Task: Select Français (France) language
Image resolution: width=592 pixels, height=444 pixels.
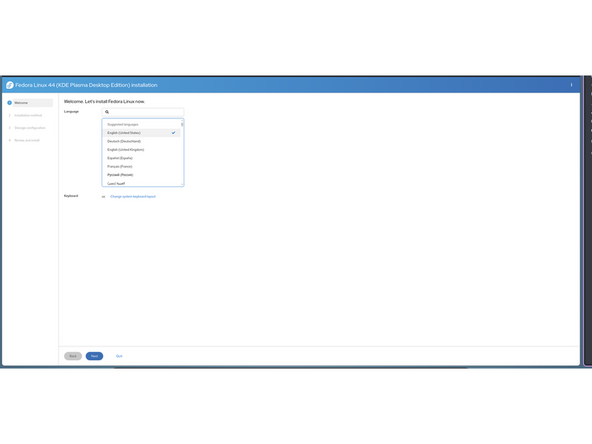Action: coord(142,166)
